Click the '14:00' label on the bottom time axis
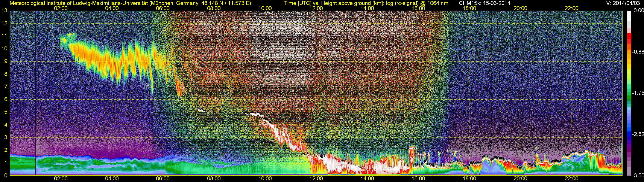Viewport: 644px width, 182px height. click(367, 179)
